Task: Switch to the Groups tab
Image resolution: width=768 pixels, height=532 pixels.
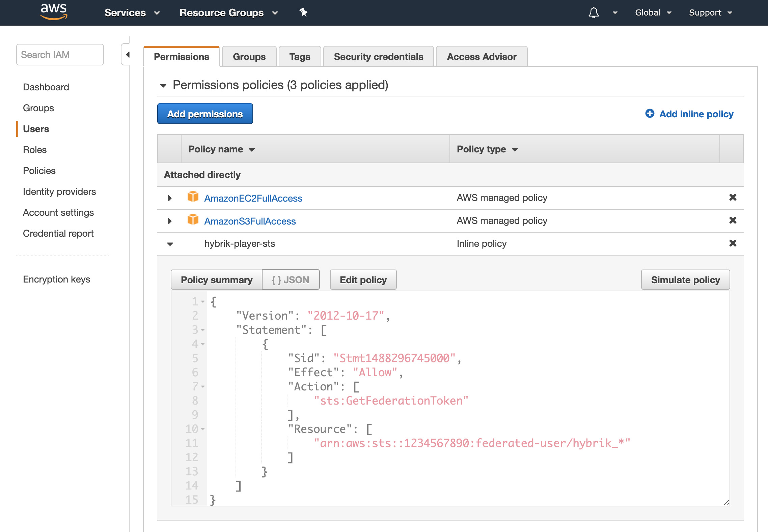Action: (x=249, y=57)
